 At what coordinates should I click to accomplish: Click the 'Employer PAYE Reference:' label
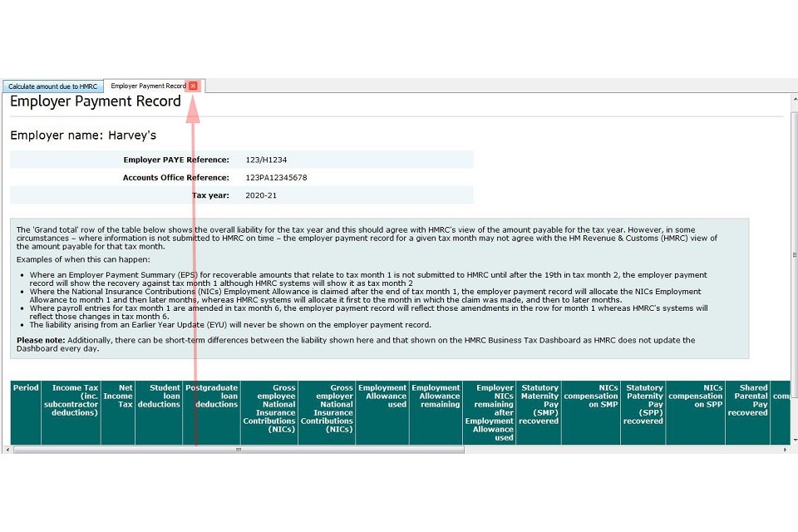pyautogui.click(x=176, y=160)
